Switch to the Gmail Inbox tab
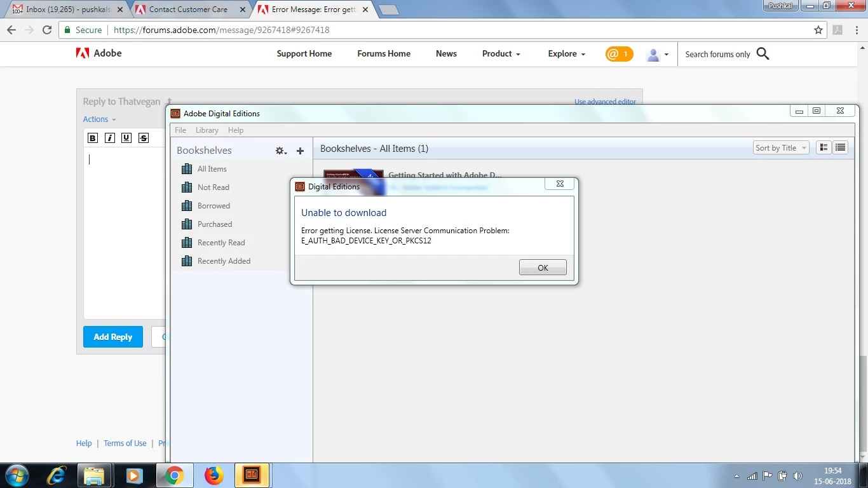The height and width of the screenshot is (488, 868). [x=67, y=10]
